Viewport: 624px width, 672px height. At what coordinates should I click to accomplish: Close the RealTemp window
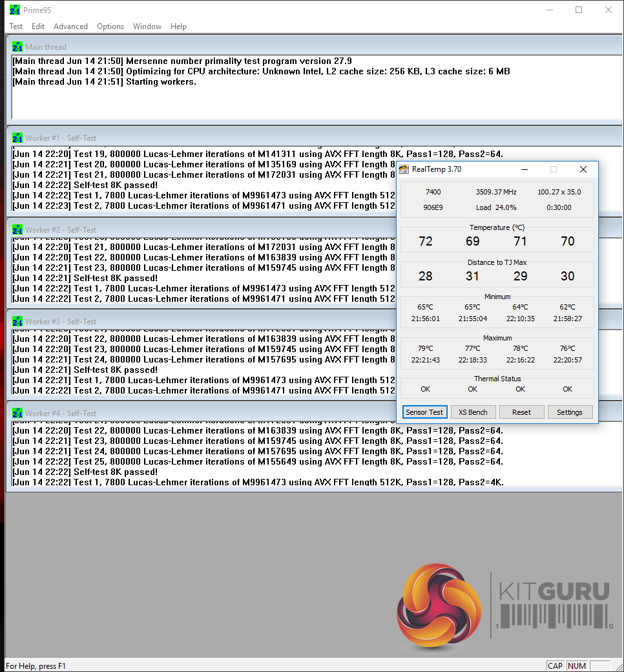click(583, 169)
